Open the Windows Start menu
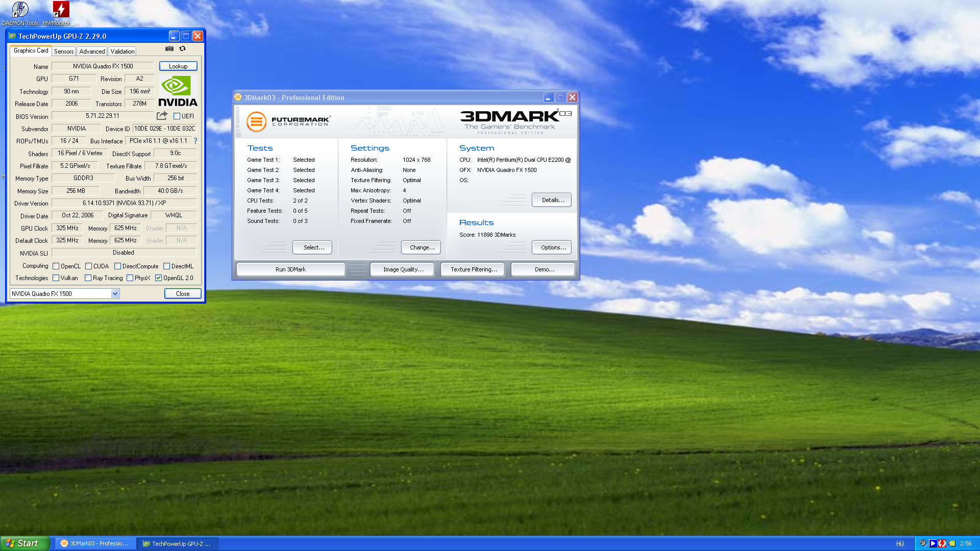980x551 pixels. point(24,543)
